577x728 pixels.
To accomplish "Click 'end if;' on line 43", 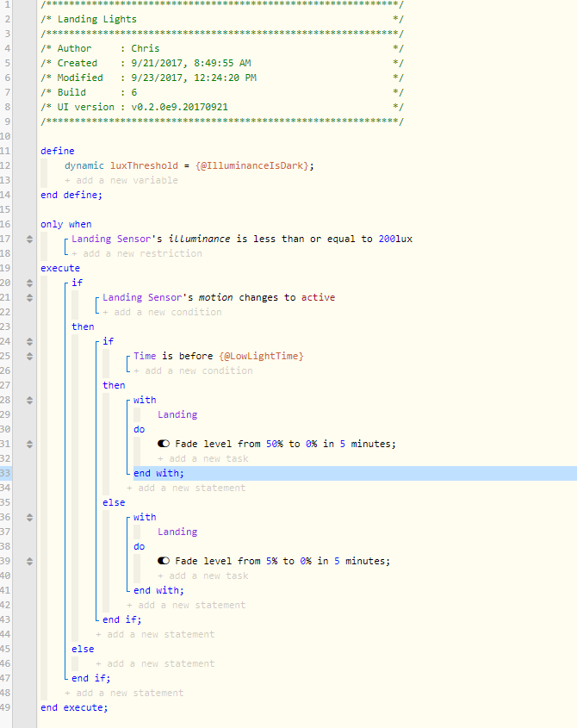I will click(122, 619).
